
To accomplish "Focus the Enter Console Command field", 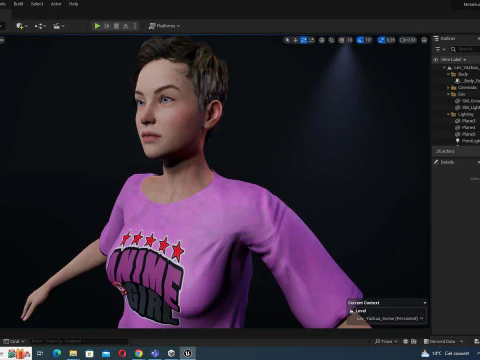I will click(79, 341).
